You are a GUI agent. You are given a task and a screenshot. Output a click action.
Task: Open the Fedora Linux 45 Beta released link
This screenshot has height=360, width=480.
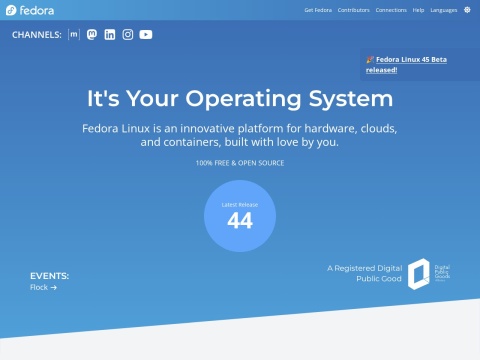point(407,65)
